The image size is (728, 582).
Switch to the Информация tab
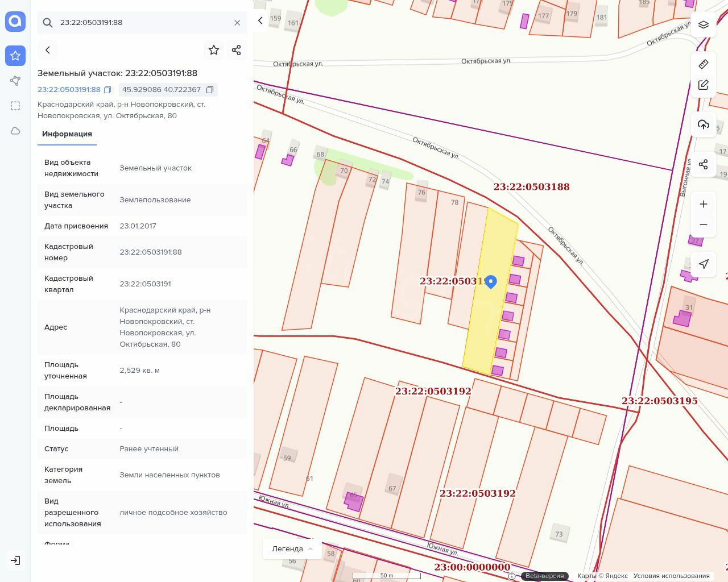point(67,134)
